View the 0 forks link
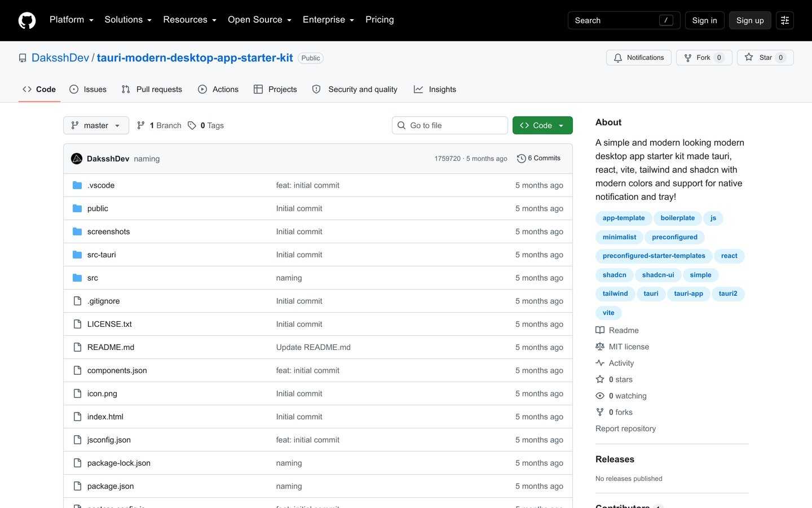 point(614,412)
